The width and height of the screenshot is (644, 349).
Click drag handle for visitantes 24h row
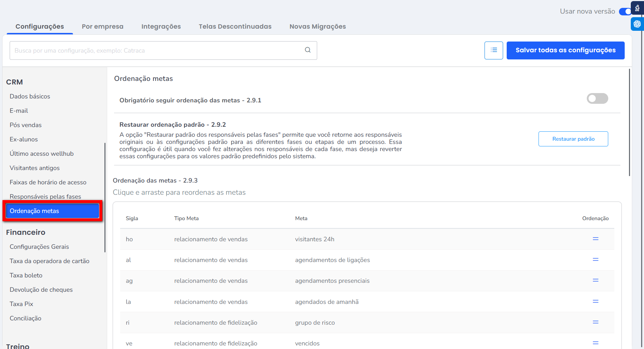[595, 239]
